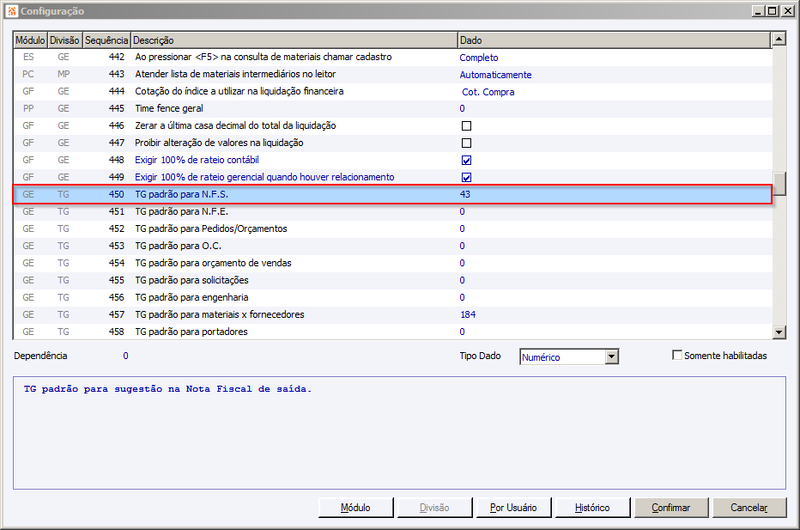Sort by the Dado column header
Viewport: 800px width, 530px height.
(x=614, y=40)
